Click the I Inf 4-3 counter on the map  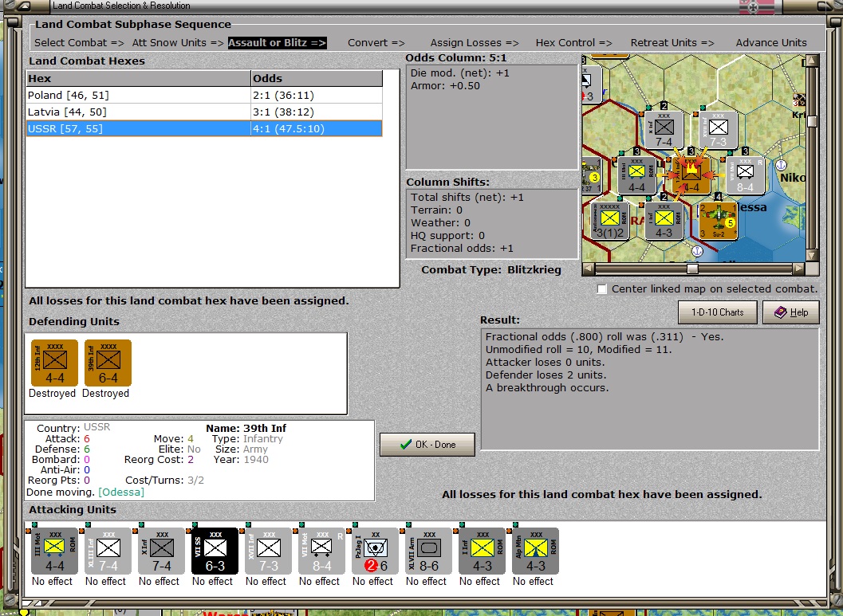664,221
